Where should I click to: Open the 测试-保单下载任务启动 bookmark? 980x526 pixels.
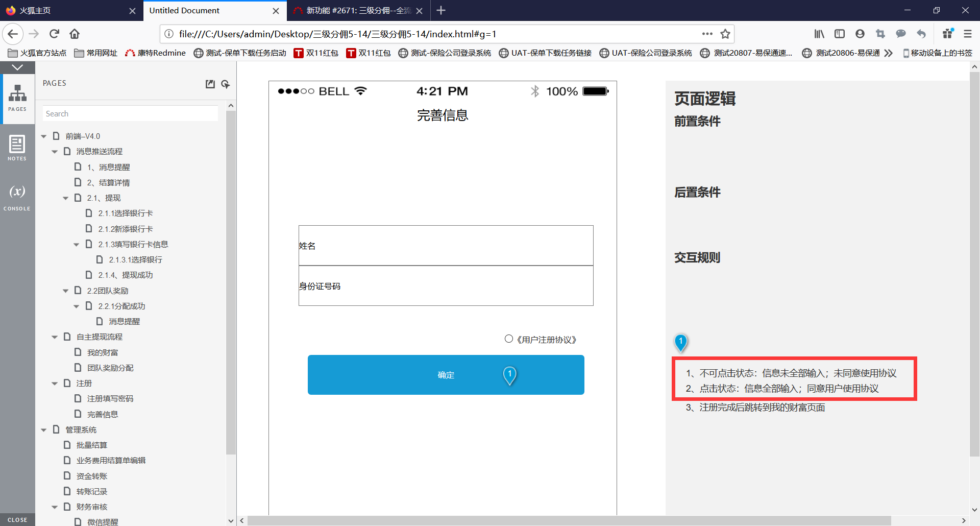[240, 53]
